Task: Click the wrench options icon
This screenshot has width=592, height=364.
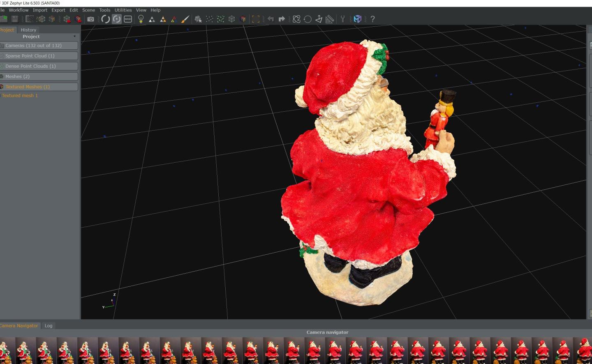Action: tap(342, 19)
